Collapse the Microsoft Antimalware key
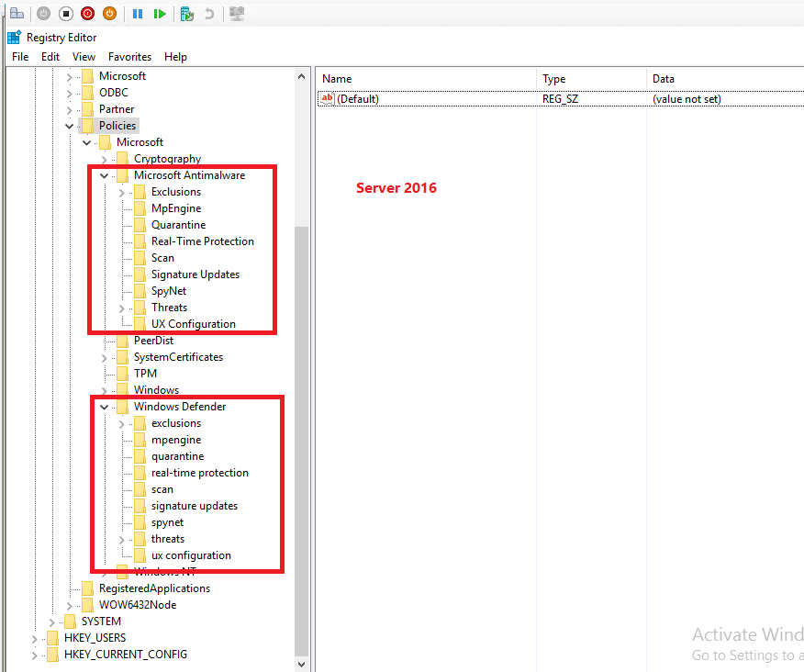Screen dimensions: 804x672 (104, 176)
